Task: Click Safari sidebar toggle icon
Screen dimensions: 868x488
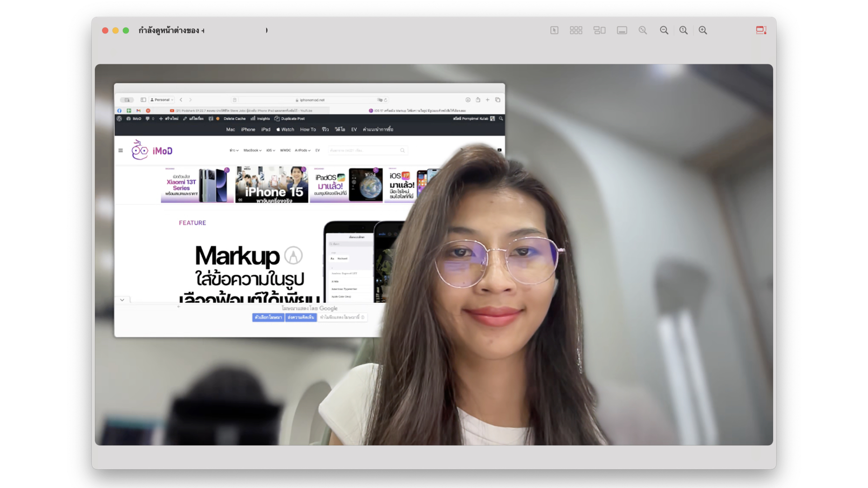Action: point(143,100)
